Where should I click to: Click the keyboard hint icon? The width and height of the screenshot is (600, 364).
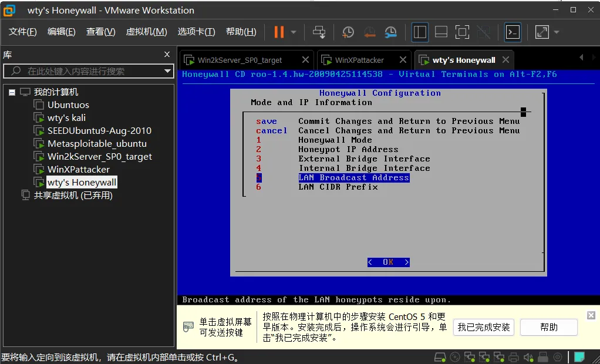click(188, 326)
